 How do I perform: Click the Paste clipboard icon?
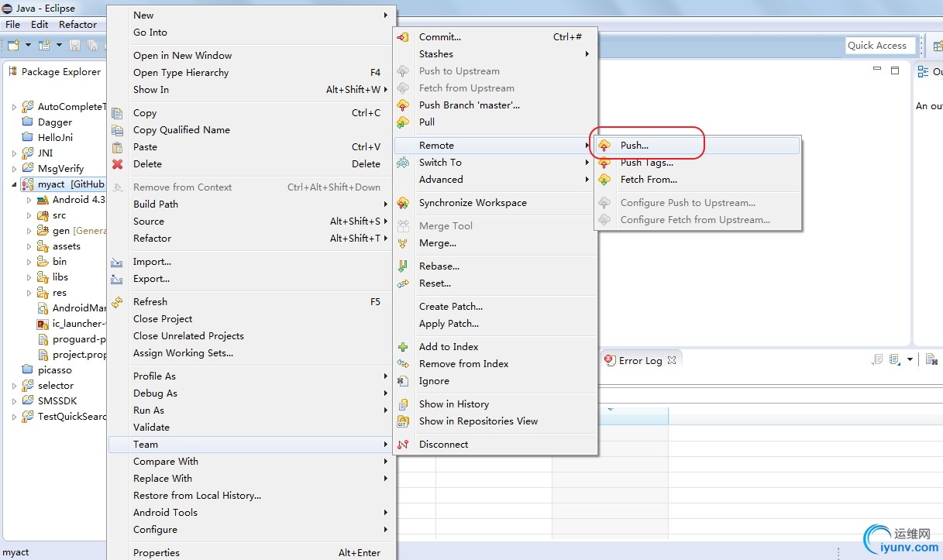(x=118, y=147)
